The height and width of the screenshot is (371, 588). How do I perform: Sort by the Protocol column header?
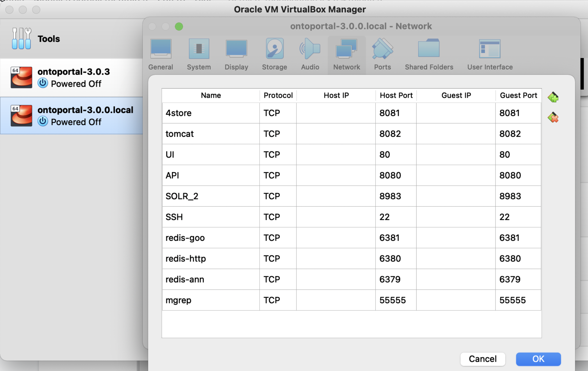pos(278,96)
